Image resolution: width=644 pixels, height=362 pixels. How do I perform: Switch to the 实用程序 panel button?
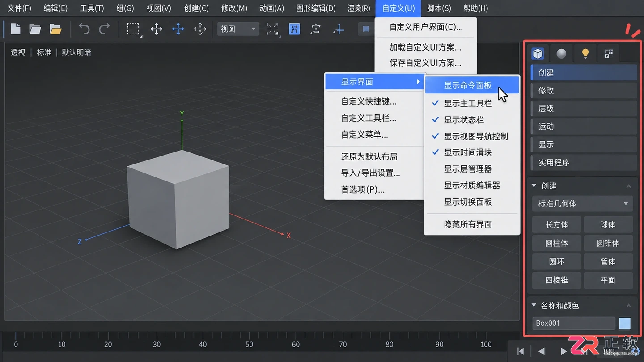click(584, 163)
